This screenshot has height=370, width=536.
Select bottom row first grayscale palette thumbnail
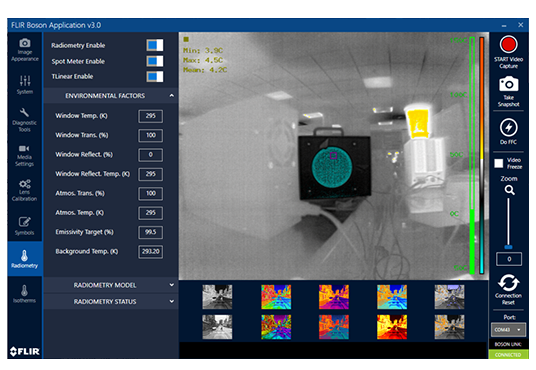point(217,327)
